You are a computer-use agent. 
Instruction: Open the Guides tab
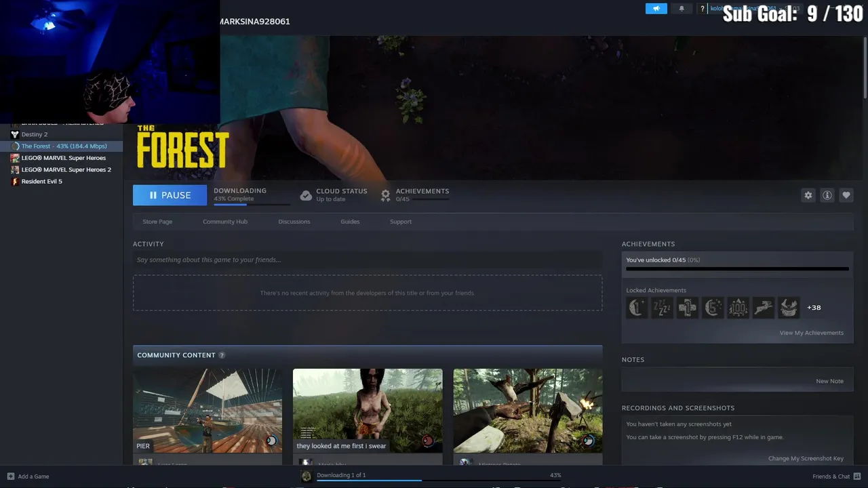[x=350, y=222]
